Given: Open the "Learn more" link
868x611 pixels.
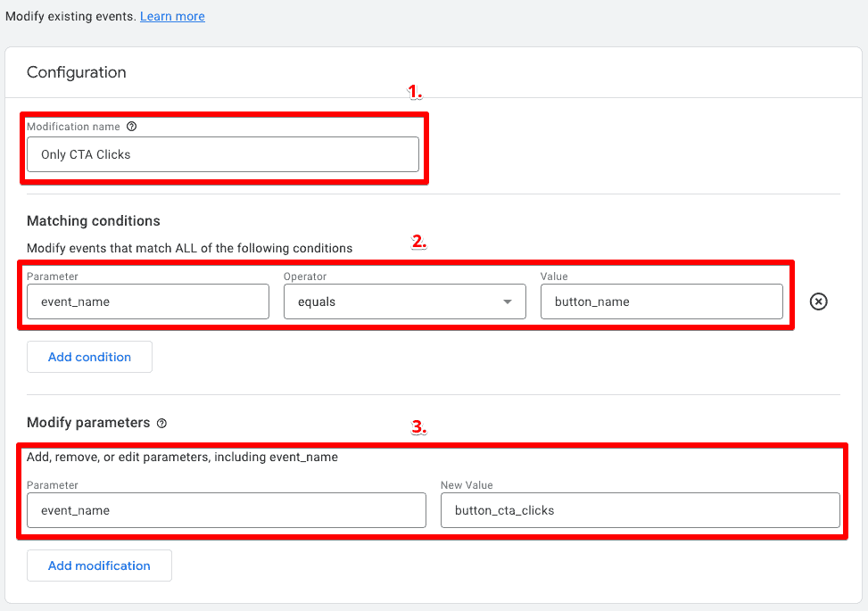Looking at the screenshot, I should pos(172,16).
